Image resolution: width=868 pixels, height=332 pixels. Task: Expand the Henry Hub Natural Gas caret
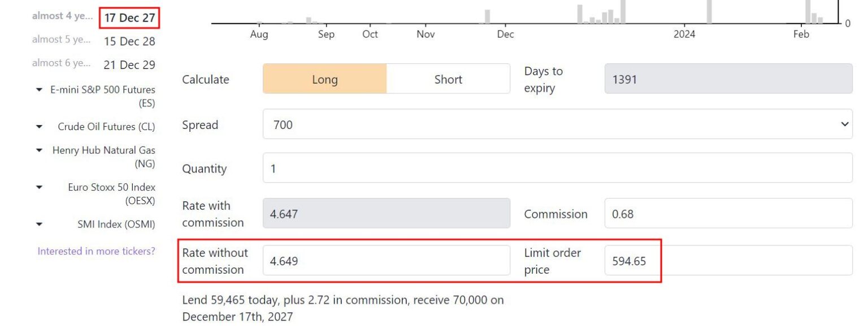[39, 150]
